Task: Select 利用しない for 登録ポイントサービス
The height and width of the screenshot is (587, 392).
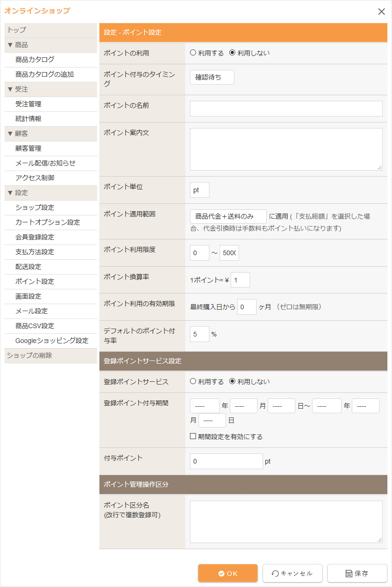Action: click(x=233, y=382)
